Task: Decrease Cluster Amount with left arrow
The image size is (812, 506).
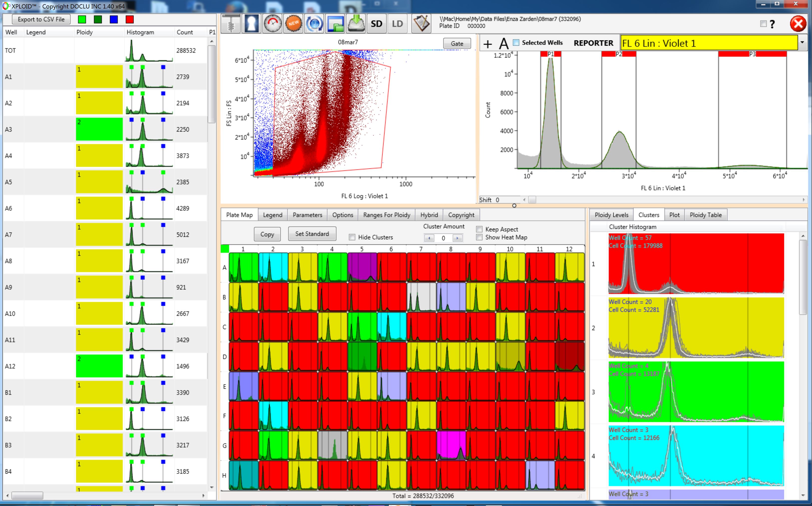Action: [429, 238]
